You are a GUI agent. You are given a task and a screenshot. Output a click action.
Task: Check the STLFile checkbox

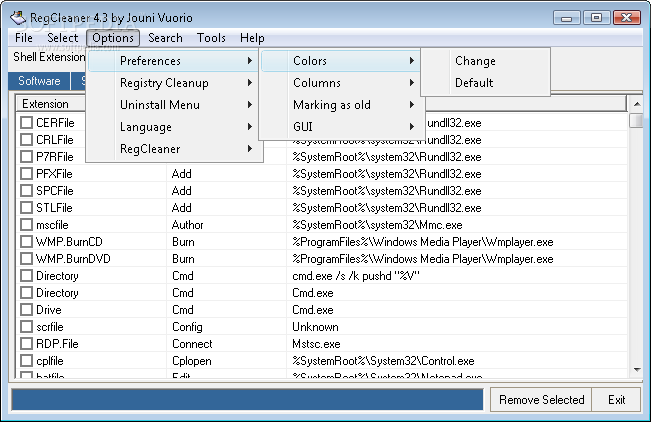[x=26, y=208]
